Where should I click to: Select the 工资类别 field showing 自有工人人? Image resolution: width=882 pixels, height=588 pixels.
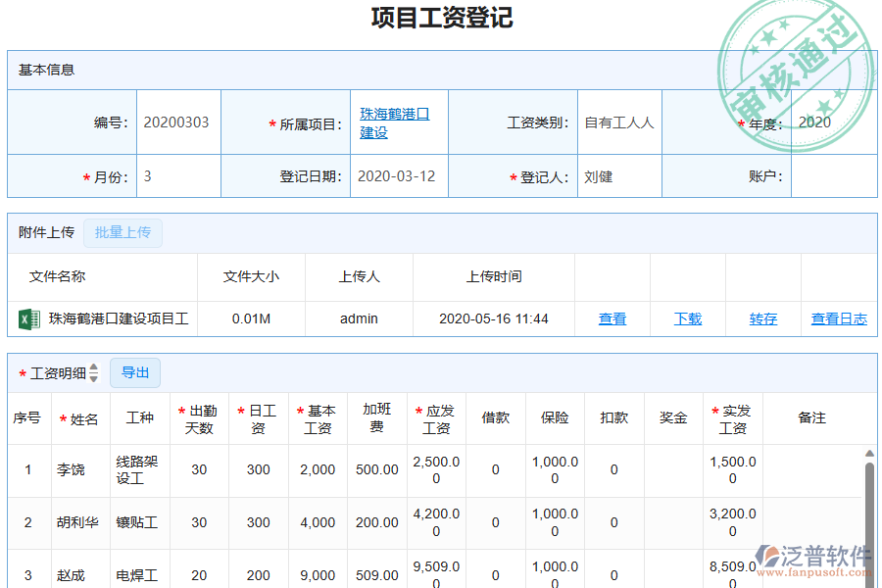[619, 122]
